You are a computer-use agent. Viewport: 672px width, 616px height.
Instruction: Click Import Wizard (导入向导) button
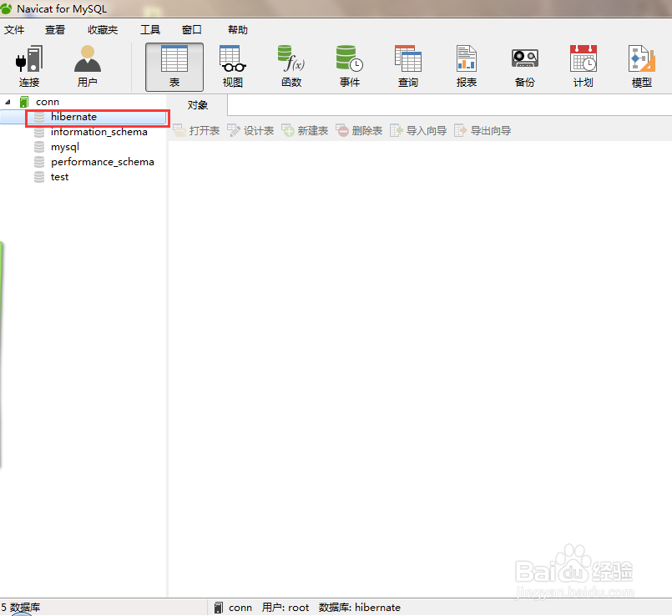pos(418,131)
